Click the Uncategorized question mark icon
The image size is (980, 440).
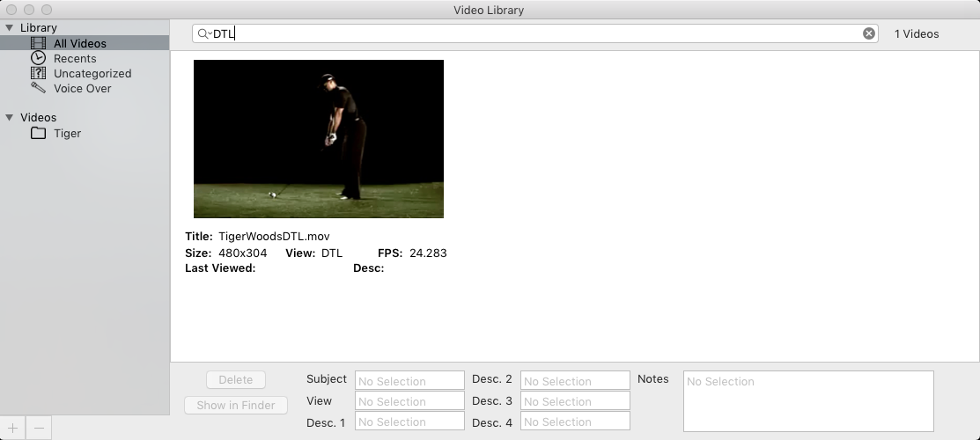tap(38, 73)
